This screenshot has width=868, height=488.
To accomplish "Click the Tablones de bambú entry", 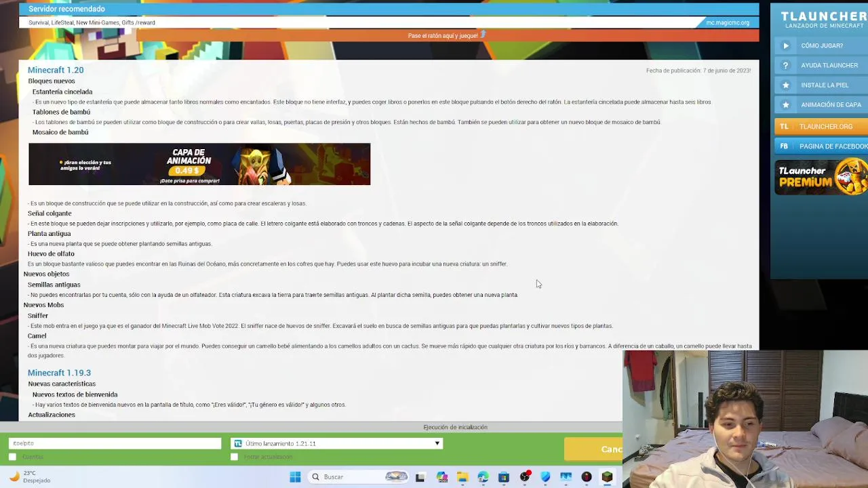I will tap(61, 112).
